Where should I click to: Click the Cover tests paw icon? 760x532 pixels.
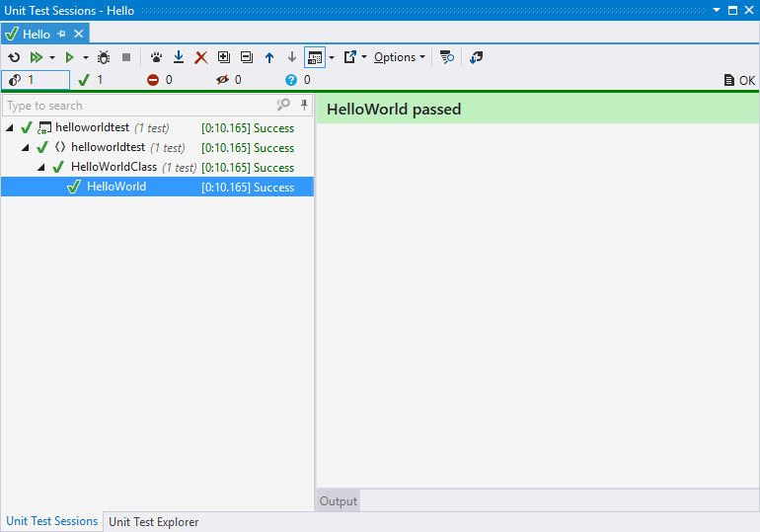click(156, 58)
